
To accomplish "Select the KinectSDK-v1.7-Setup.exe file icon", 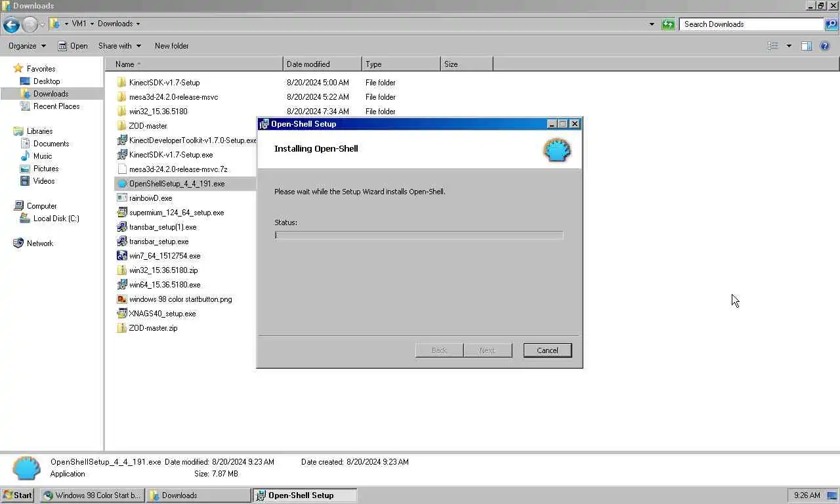I will (x=121, y=155).
